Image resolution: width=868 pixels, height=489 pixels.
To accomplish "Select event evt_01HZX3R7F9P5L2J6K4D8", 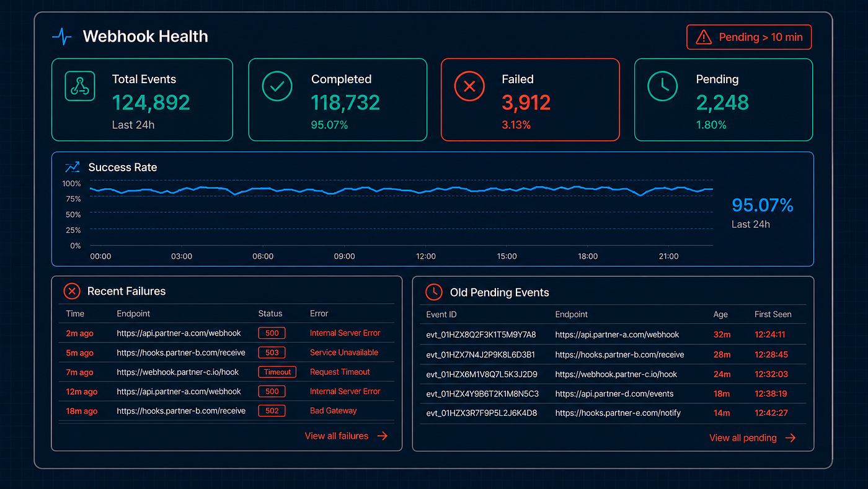I will [x=482, y=413].
